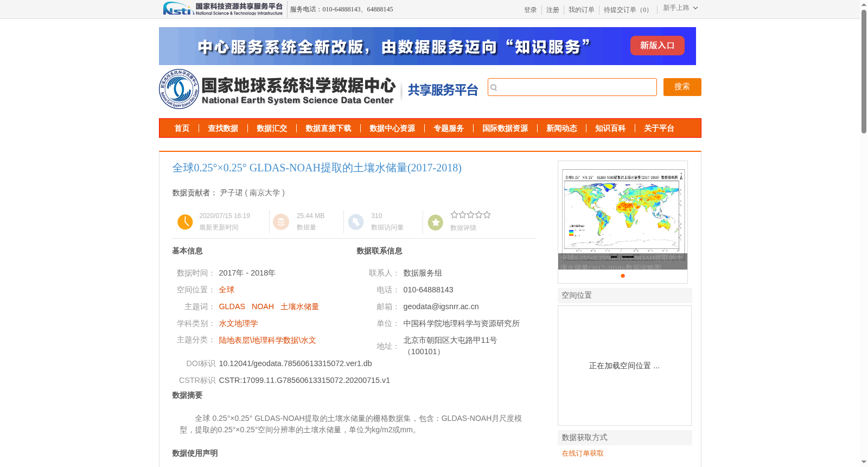Open the 专题服务 menu item
Image resolution: width=868 pixels, height=467 pixels.
click(449, 129)
